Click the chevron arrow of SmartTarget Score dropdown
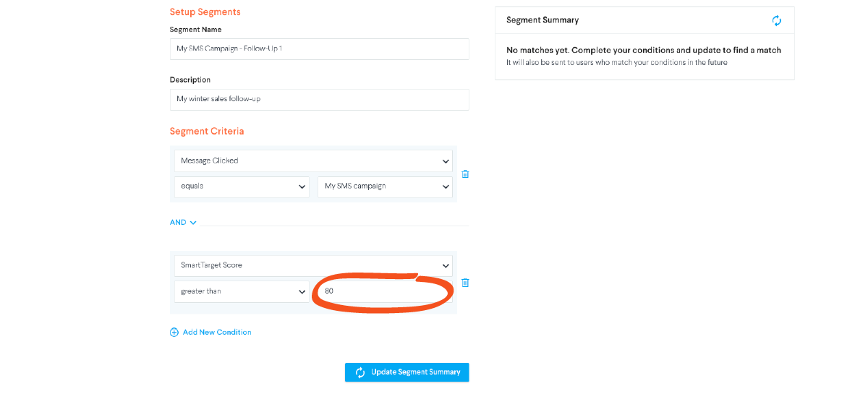Image resolution: width=868 pixels, height=407 pixels. 445,266
